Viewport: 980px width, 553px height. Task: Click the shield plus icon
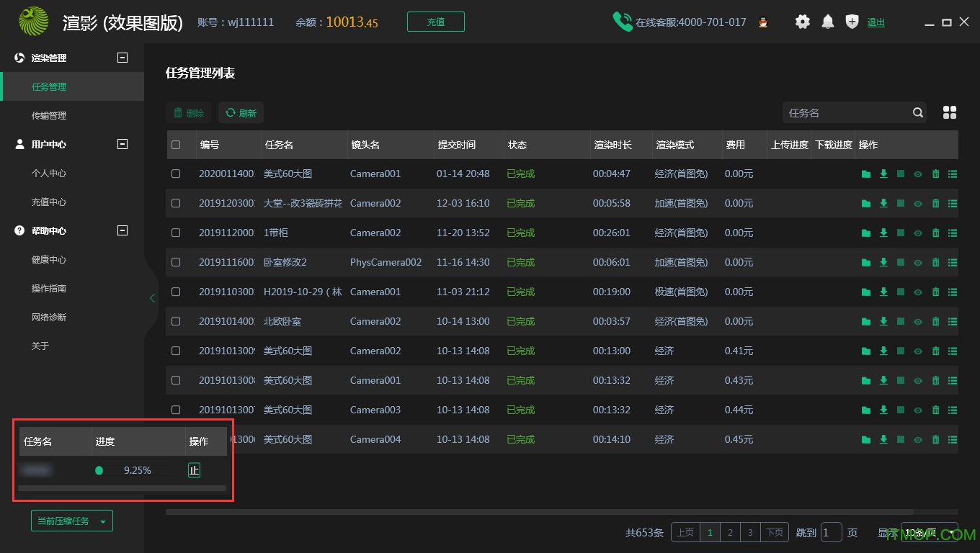coord(852,22)
